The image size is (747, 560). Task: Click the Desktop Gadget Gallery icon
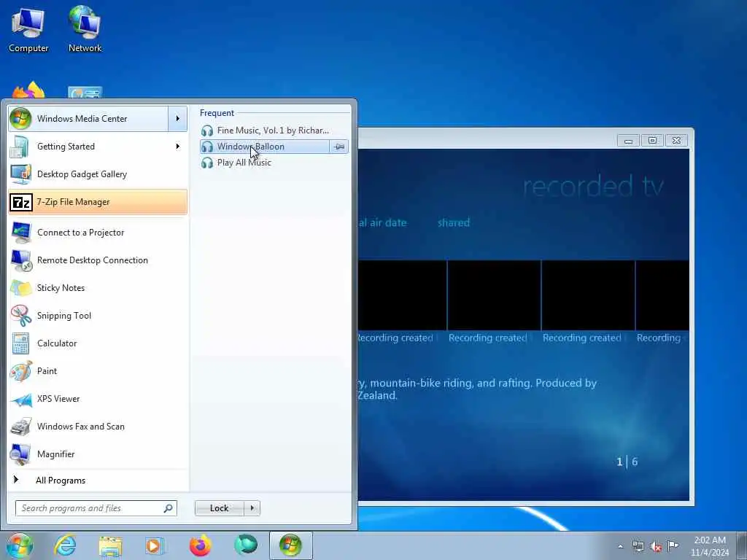[x=20, y=174]
